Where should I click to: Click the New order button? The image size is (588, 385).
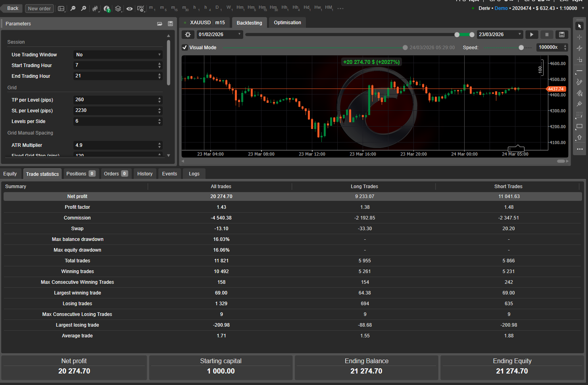pos(39,8)
